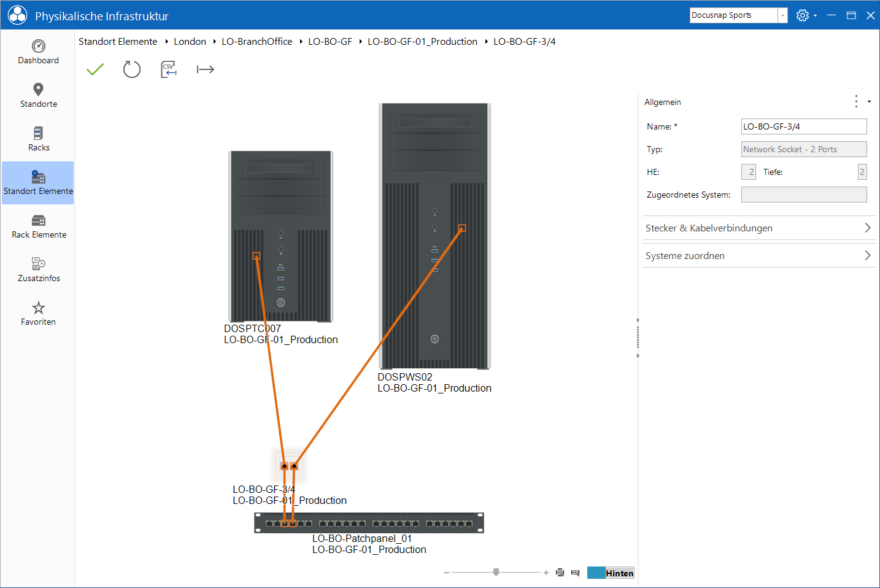
Task: Click LO-BO-GF-3/4 breadcrumb
Action: click(525, 42)
